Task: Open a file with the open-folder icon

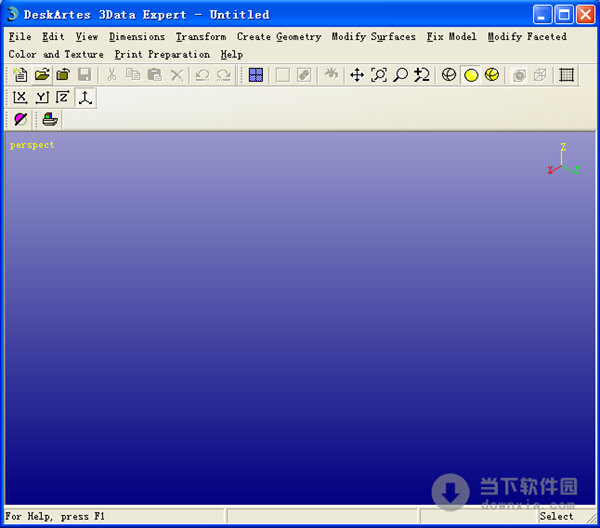Action: (x=42, y=75)
